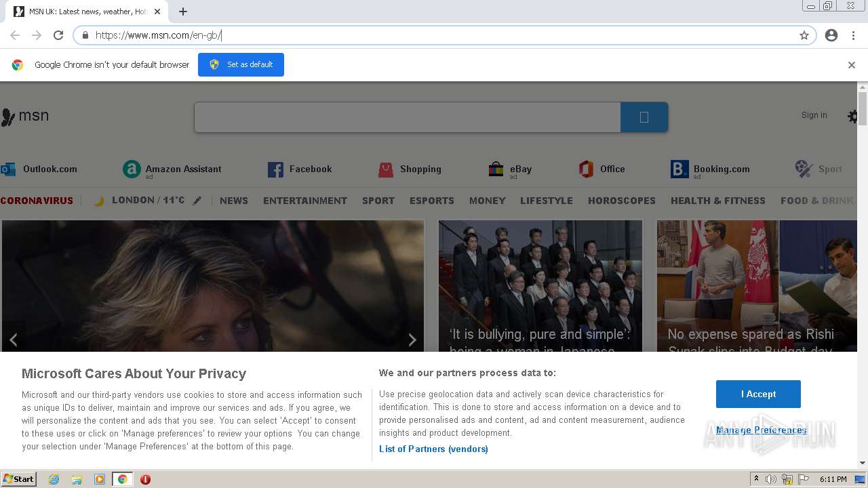This screenshot has width=868, height=488.
Task: Open the Japanese bullying news story
Action: point(540,286)
